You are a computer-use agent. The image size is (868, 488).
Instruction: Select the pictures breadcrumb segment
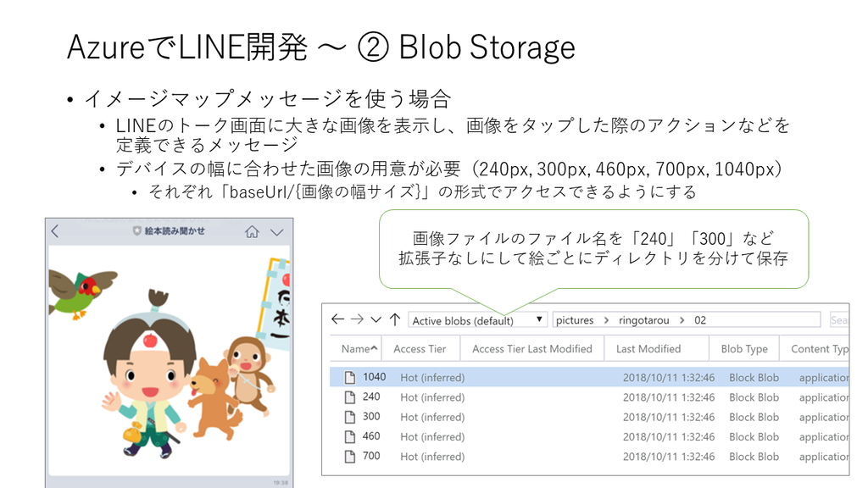point(575,320)
